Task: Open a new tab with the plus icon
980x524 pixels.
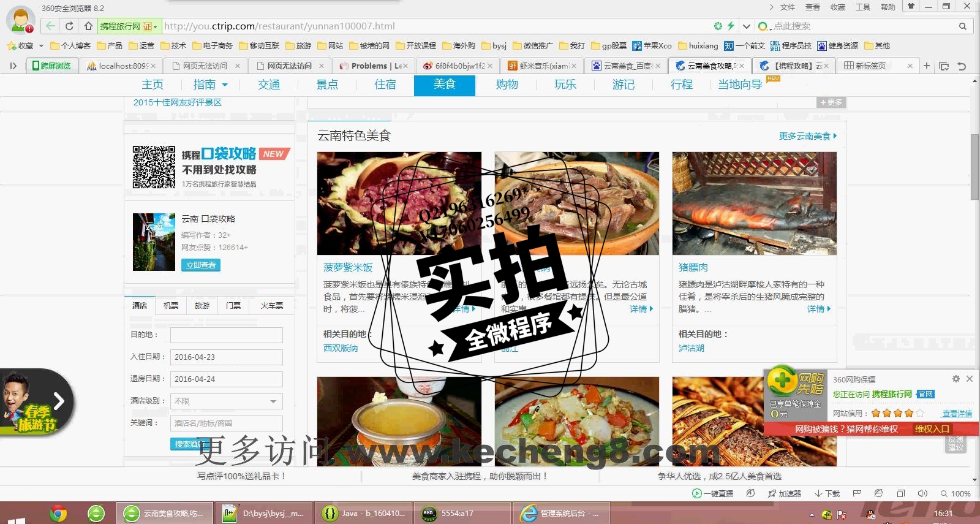Action: [927, 66]
